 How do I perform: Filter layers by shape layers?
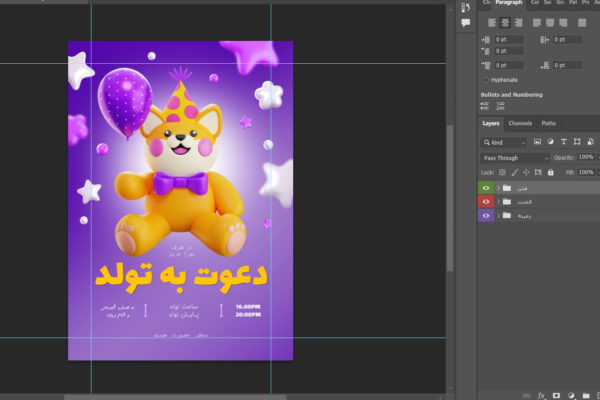pyautogui.click(x=577, y=142)
